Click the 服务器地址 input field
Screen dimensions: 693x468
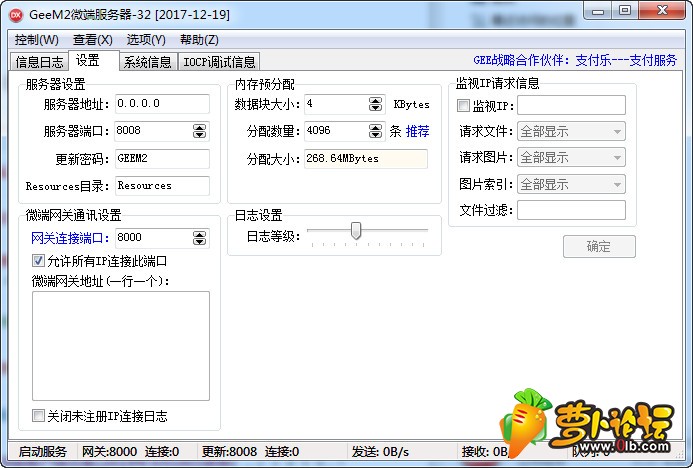coord(162,104)
